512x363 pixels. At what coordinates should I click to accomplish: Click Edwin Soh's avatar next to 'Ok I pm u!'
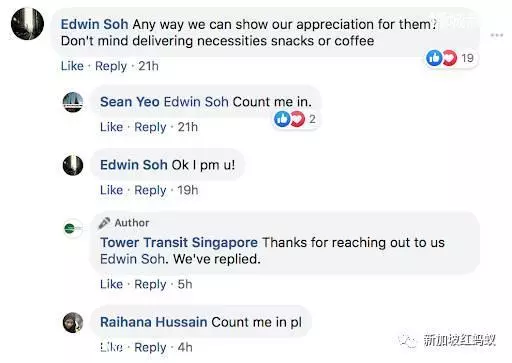[73, 165]
